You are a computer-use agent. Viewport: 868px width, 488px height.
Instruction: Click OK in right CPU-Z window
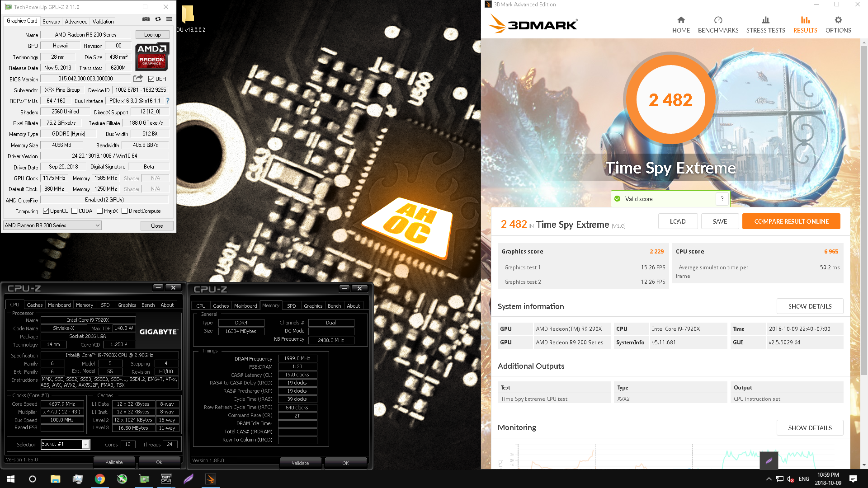point(345,463)
